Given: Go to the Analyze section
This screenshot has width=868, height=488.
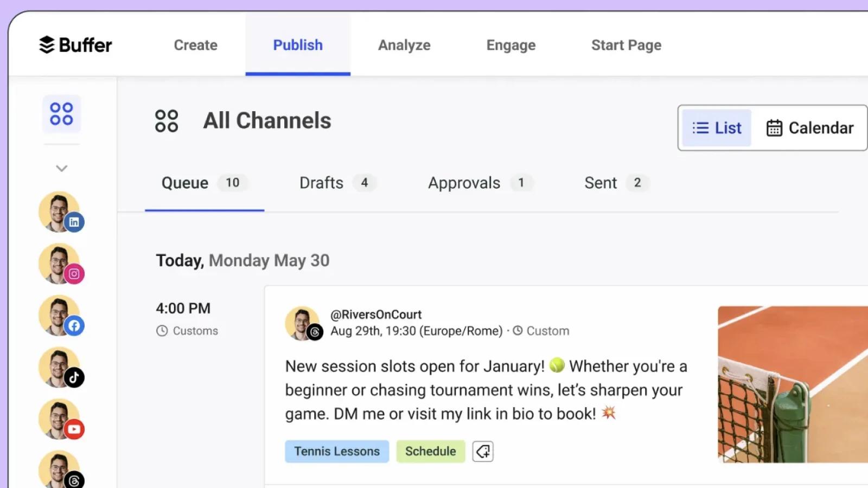Looking at the screenshot, I should tap(404, 45).
